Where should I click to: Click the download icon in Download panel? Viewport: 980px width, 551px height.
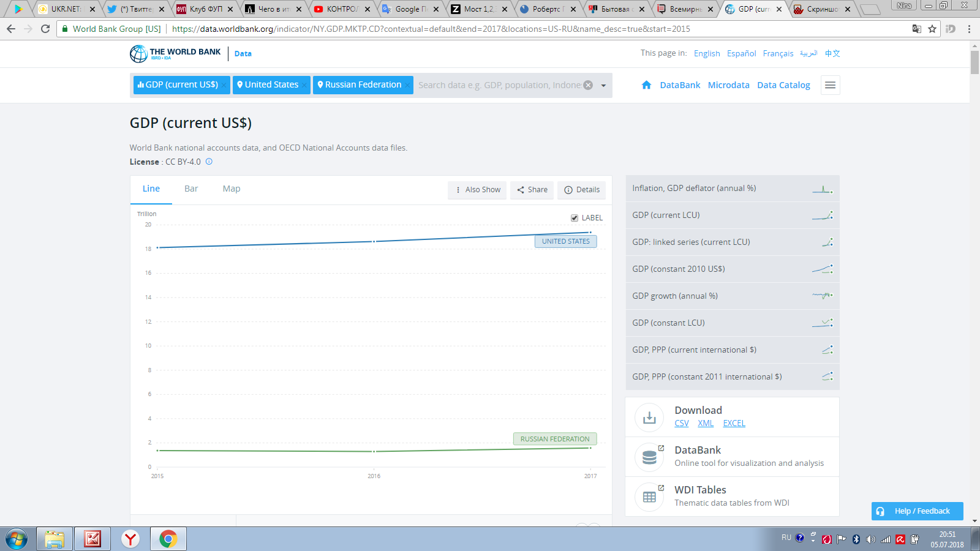click(x=649, y=418)
